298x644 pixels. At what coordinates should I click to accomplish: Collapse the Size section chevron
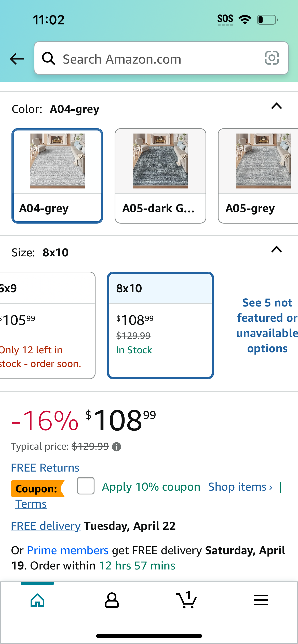(277, 249)
